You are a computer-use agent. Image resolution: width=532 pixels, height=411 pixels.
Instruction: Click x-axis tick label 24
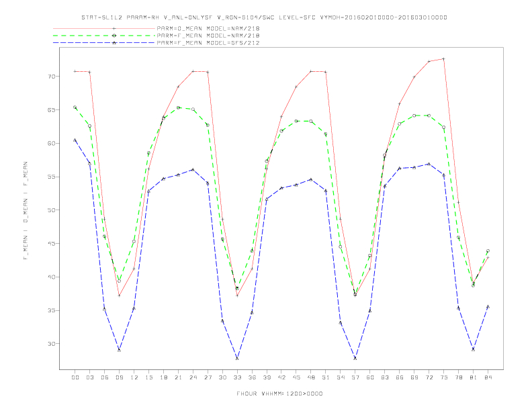[x=193, y=377]
